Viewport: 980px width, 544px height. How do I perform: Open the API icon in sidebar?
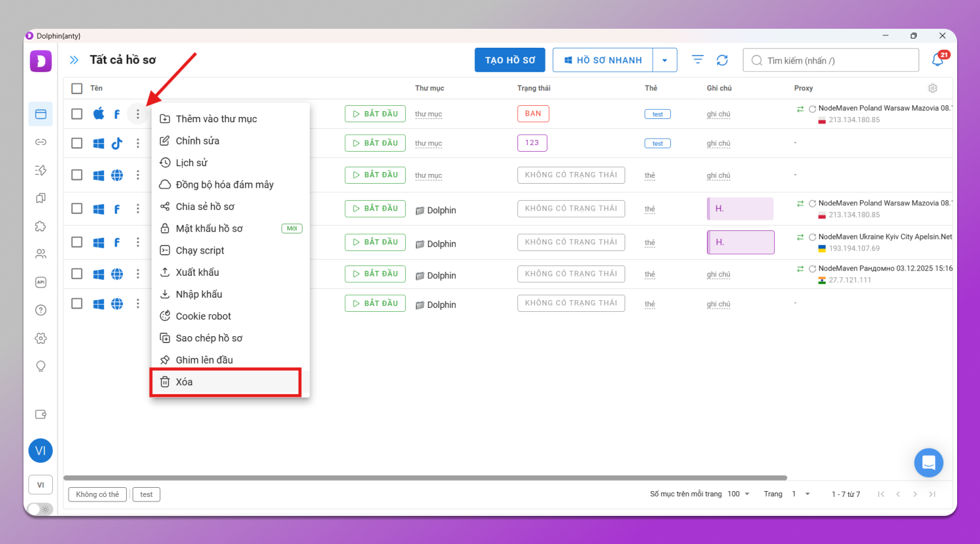click(41, 282)
